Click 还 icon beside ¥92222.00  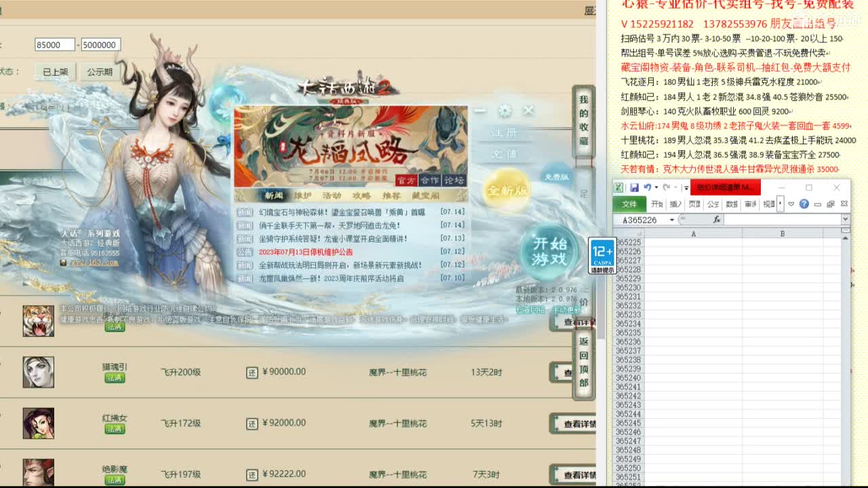tap(252, 474)
